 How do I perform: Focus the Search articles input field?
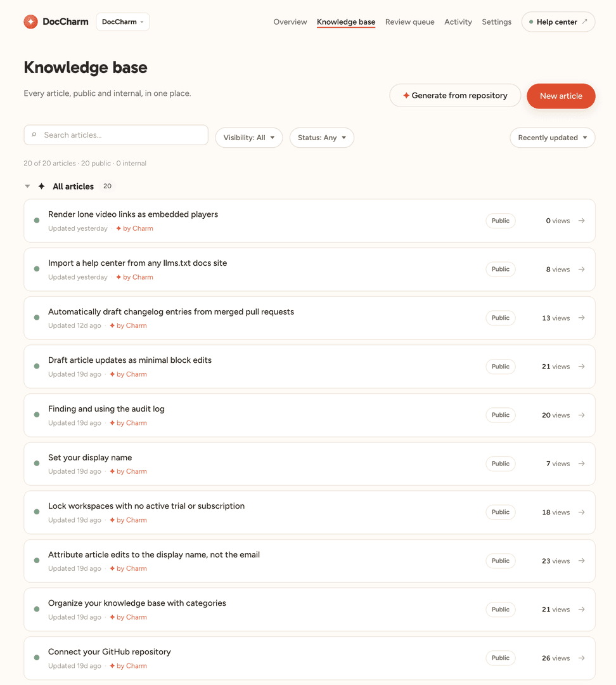coord(116,135)
